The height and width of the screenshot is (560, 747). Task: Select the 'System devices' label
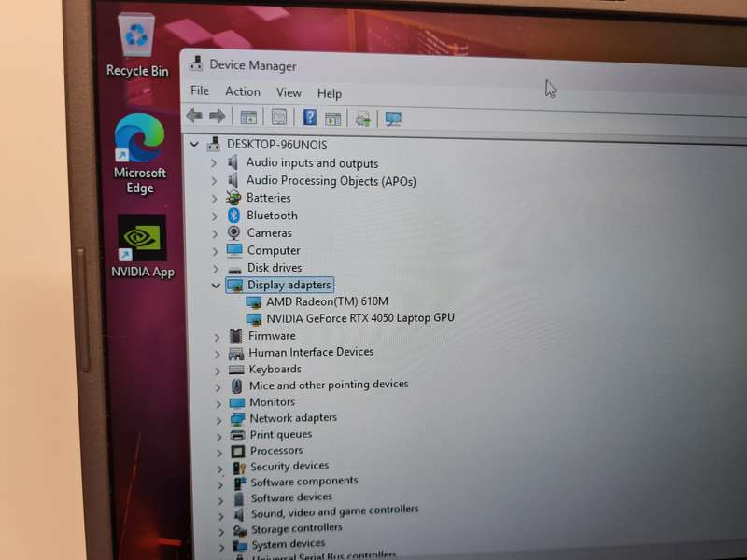[289, 543]
